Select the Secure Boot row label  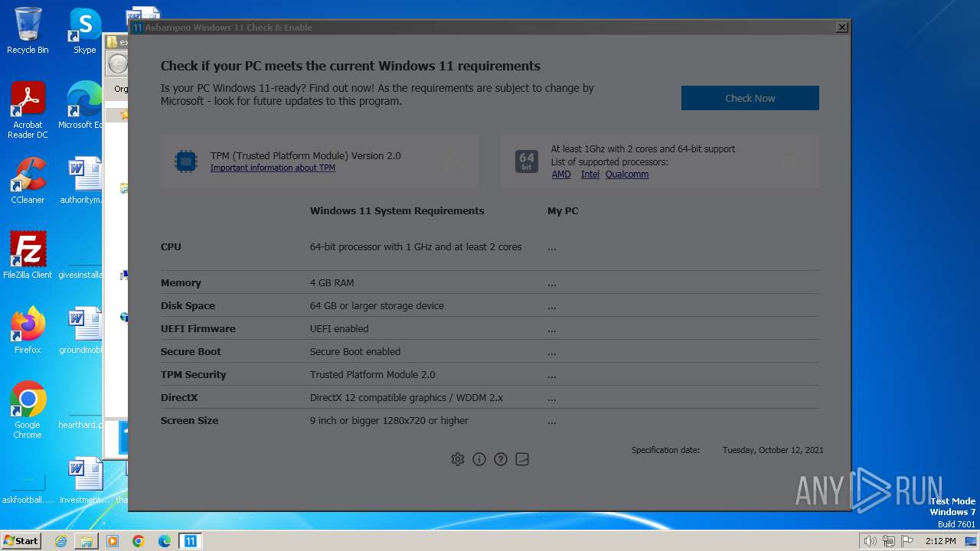[191, 351]
